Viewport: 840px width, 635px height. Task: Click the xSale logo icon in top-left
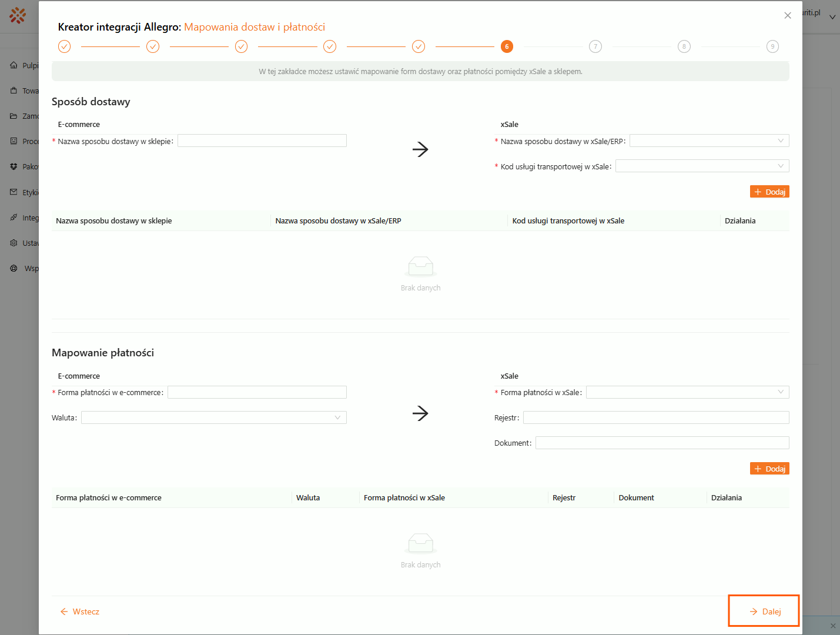[x=18, y=15]
